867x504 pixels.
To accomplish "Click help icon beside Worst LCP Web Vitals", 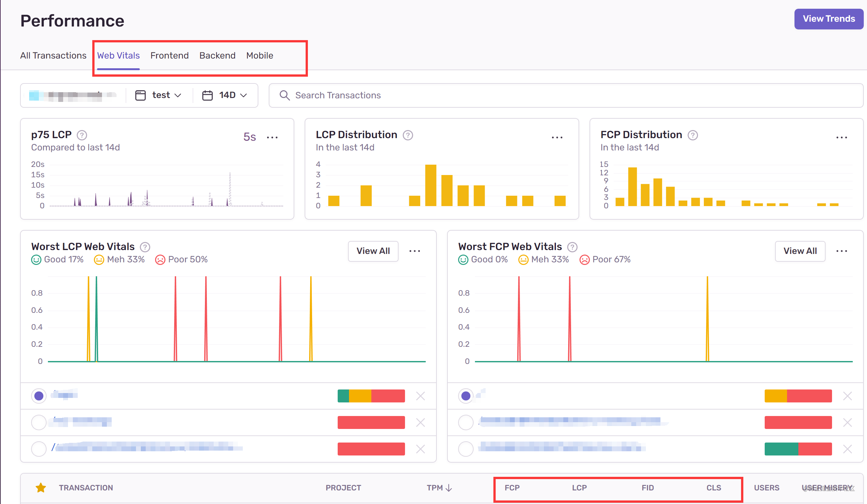I will [x=145, y=247].
